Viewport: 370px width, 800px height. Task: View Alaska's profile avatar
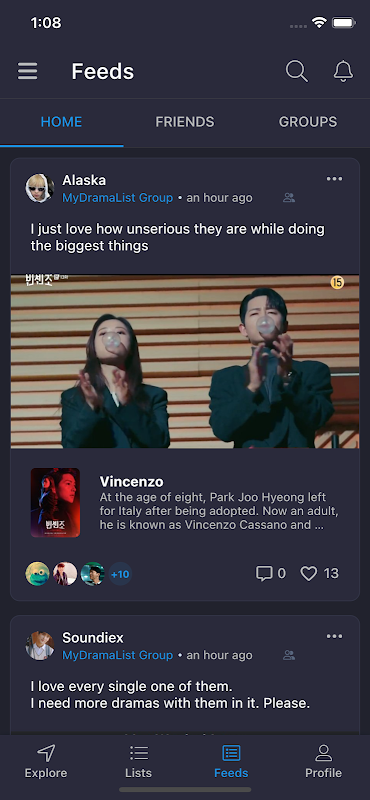click(x=40, y=188)
